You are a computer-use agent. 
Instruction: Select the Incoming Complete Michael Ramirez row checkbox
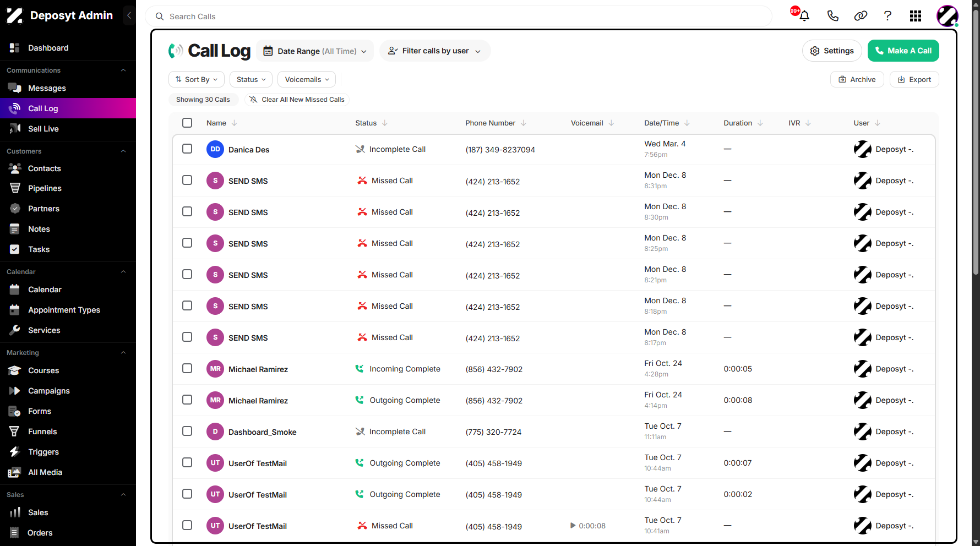point(187,368)
